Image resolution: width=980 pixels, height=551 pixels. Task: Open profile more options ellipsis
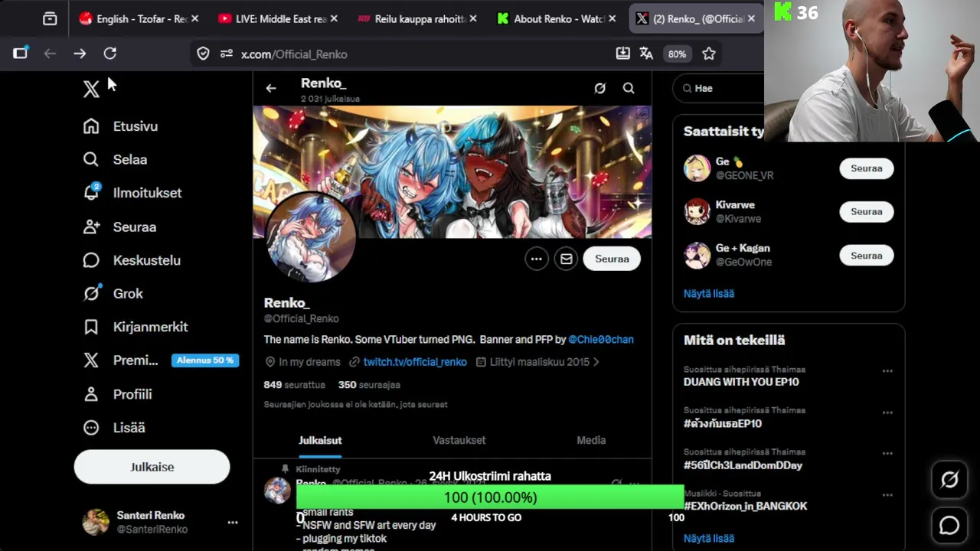click(537, 259)
